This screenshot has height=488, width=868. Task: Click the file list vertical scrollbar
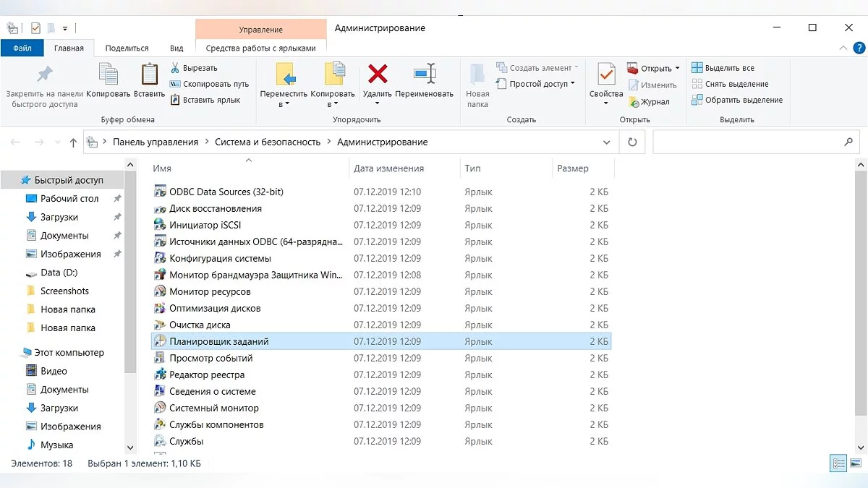point(860,304)
